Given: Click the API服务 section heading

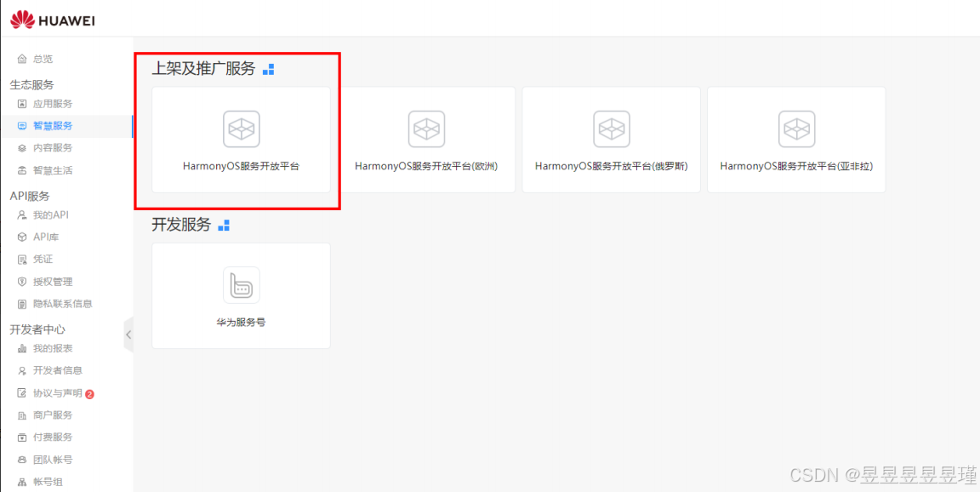Looking at the screenshot, I should pyautogui.click(x=30, y=196).
